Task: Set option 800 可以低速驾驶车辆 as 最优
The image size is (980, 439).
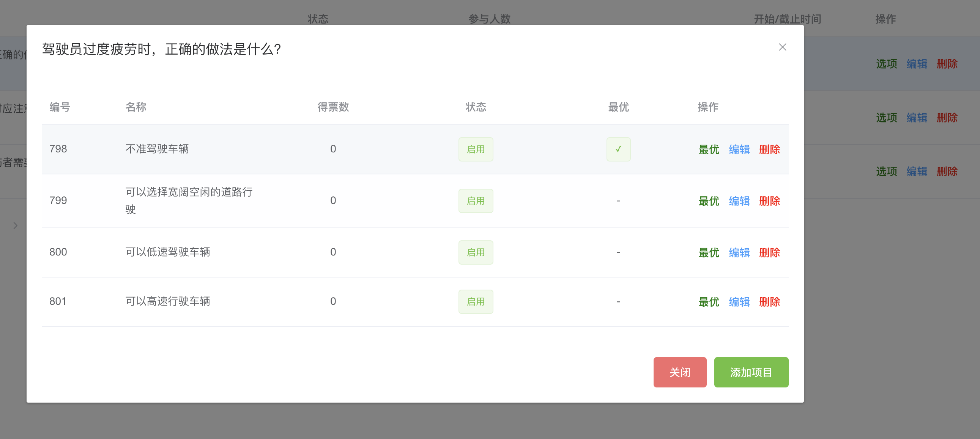Action: 708,252
